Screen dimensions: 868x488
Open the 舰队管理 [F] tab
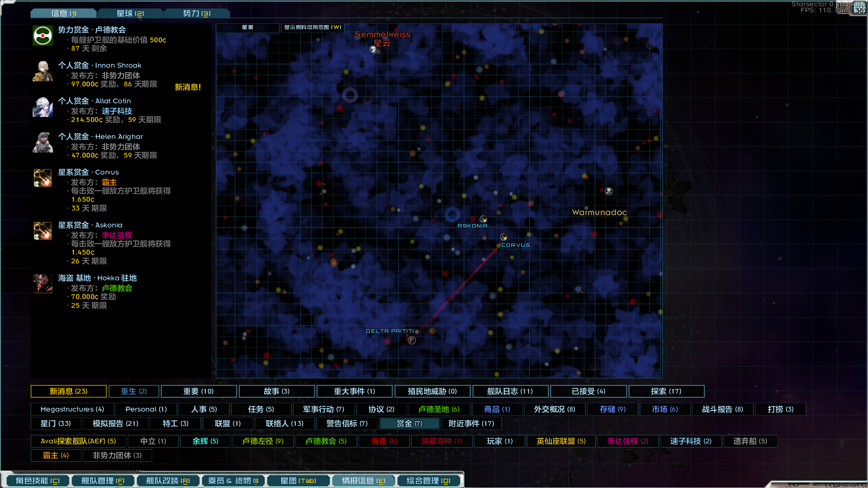coord(102,481)
